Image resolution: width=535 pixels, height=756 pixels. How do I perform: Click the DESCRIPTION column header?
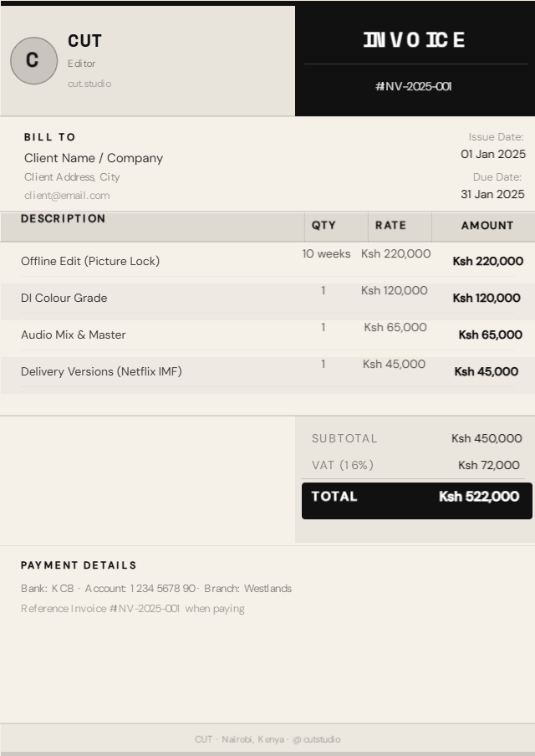click(x=64, y=218)
